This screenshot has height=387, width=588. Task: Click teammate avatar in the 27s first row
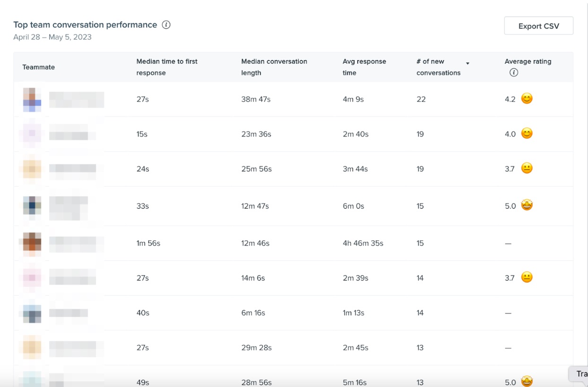pos(32,100)
